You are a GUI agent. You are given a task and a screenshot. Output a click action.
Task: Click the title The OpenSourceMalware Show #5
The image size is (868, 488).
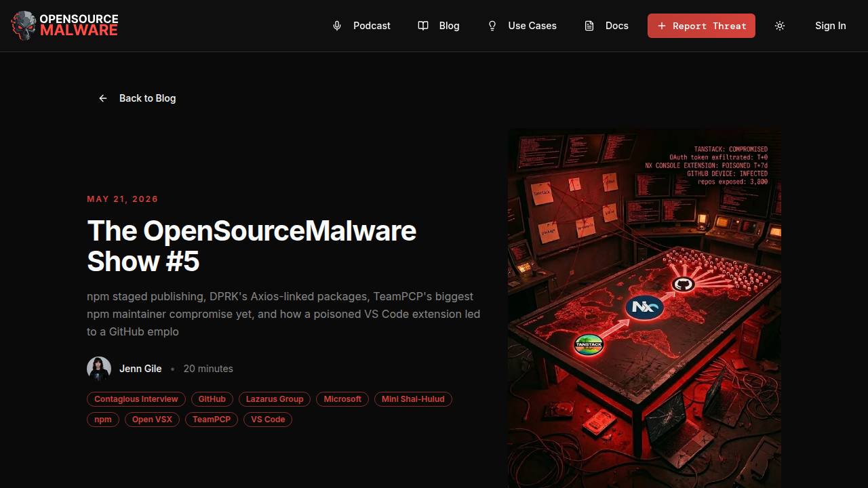click(x=252, y=246)
